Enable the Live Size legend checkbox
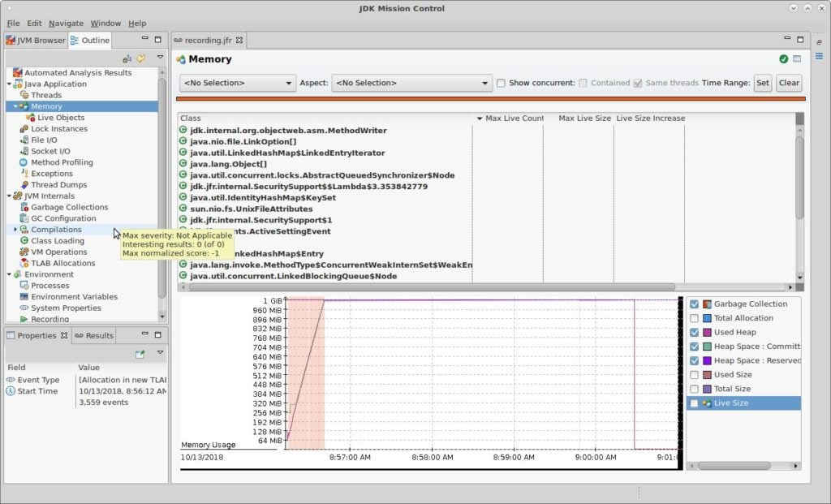 click(x=695, y=403)
